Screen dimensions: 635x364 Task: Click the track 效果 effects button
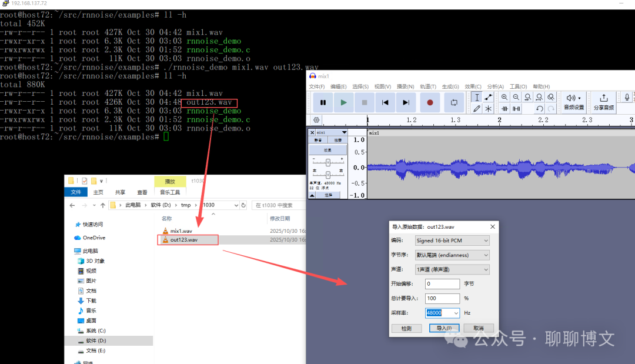click(x=327, y=150)
